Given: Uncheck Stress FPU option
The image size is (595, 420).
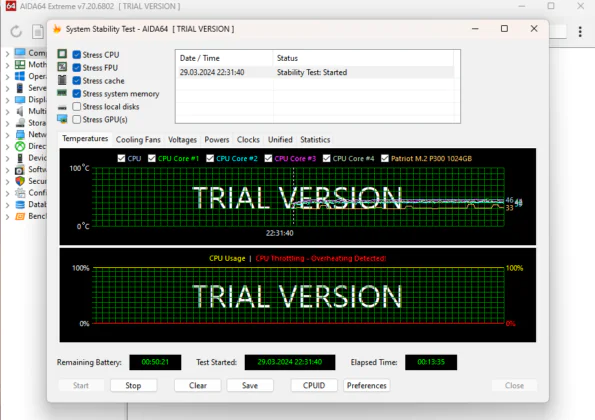Looking at the screenshot, I should [x=77, y=68].
